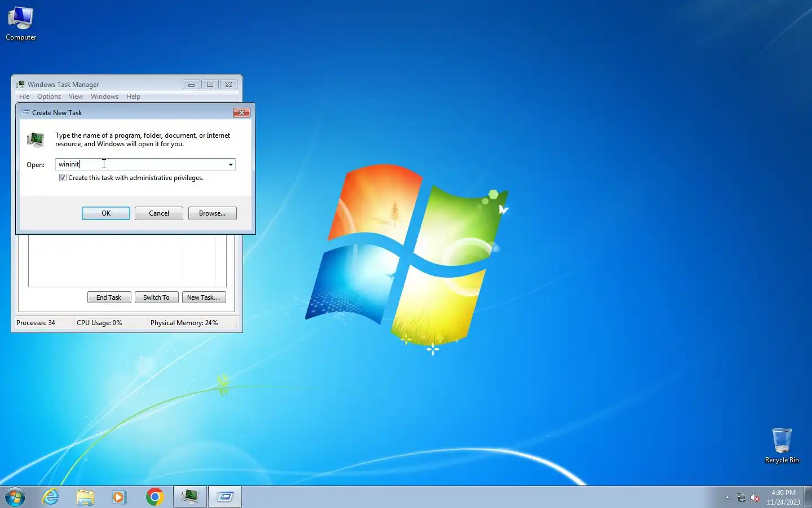Viewport: 812px width, 508px height.
Task: Open the clock showing 4:30 PM
Action: pyautogui.click(x=783, y=493)
